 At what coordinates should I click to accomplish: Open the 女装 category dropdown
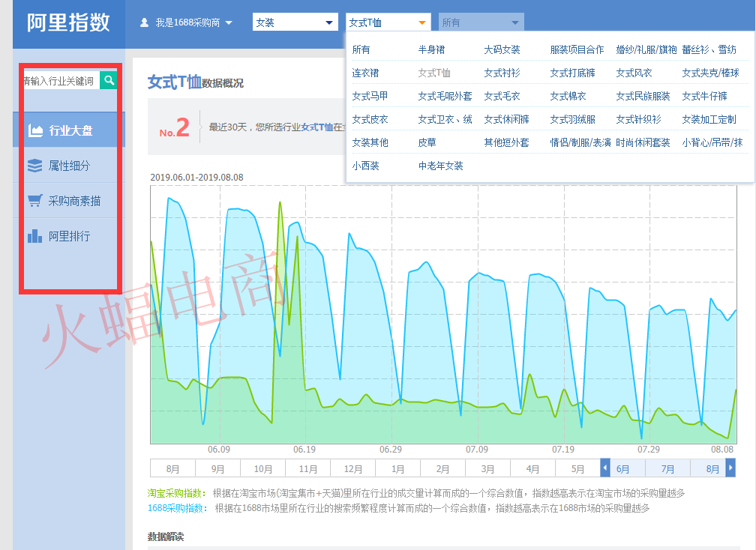295,22
